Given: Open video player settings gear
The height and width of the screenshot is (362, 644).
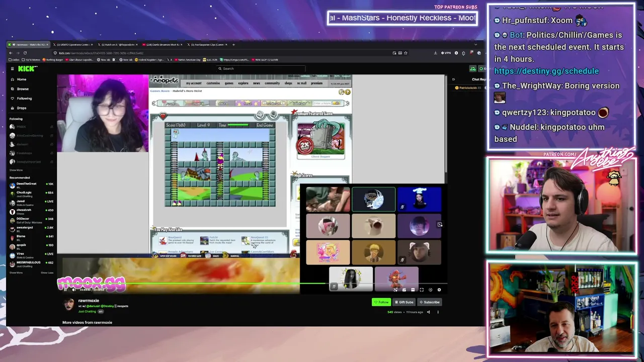Looking at the screenshot, I should (x=439, y=290).
